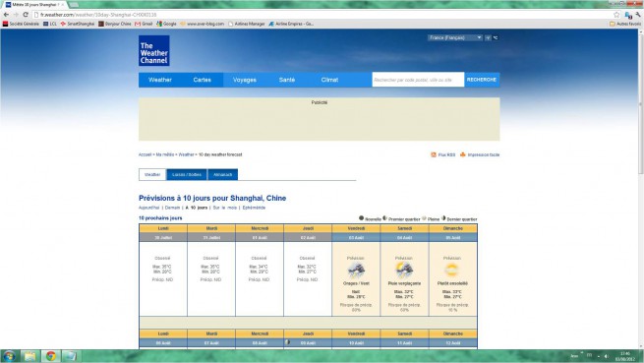Open Chrome wrench settings menu
The width and height of the screenshot is (644, 363).
(638, 15)
